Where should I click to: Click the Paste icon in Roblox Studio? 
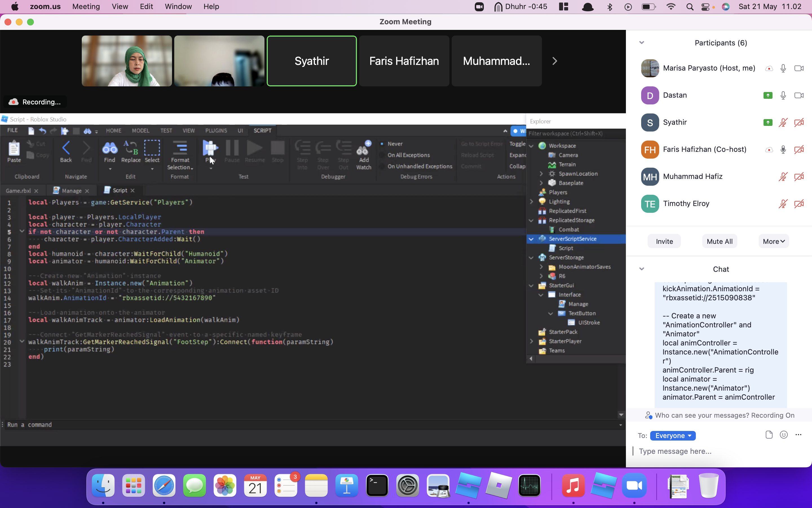tap(14, 148)
